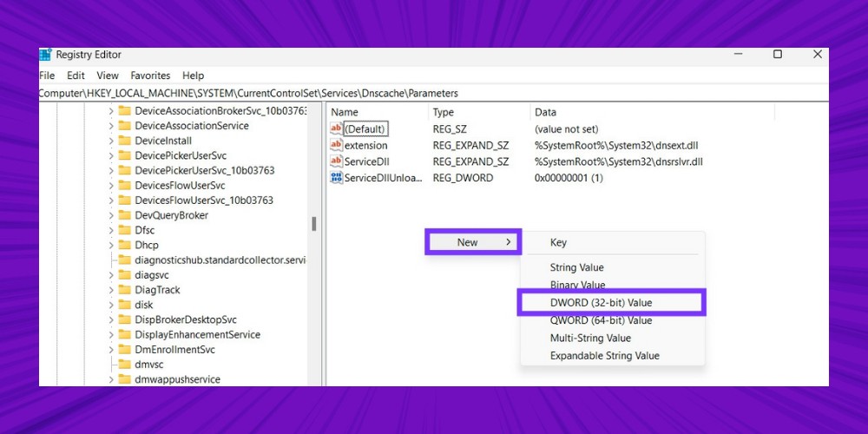This screenshot has width=868, height=434.
Task: Expand the dmwappushservice tree node
Action: (111, 380)
